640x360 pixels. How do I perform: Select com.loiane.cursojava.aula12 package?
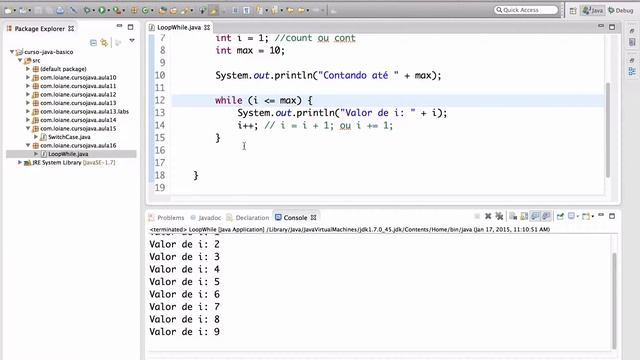pos(78,94)
